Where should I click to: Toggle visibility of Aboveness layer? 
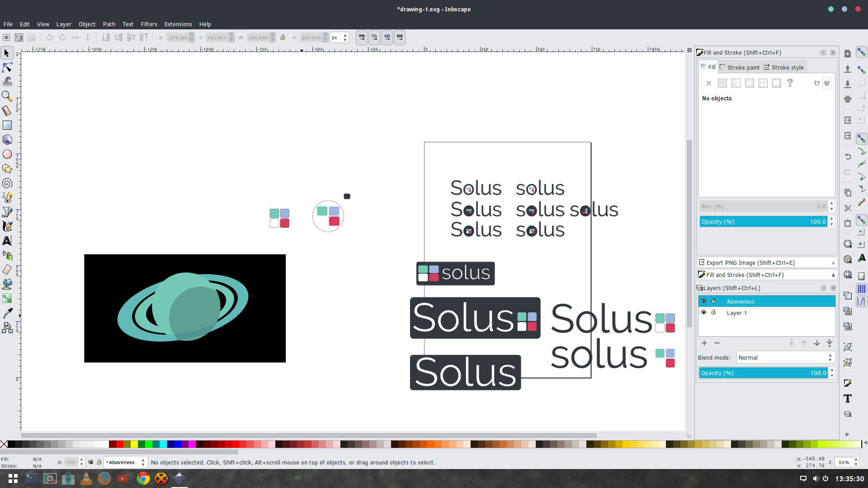(703, 301)
